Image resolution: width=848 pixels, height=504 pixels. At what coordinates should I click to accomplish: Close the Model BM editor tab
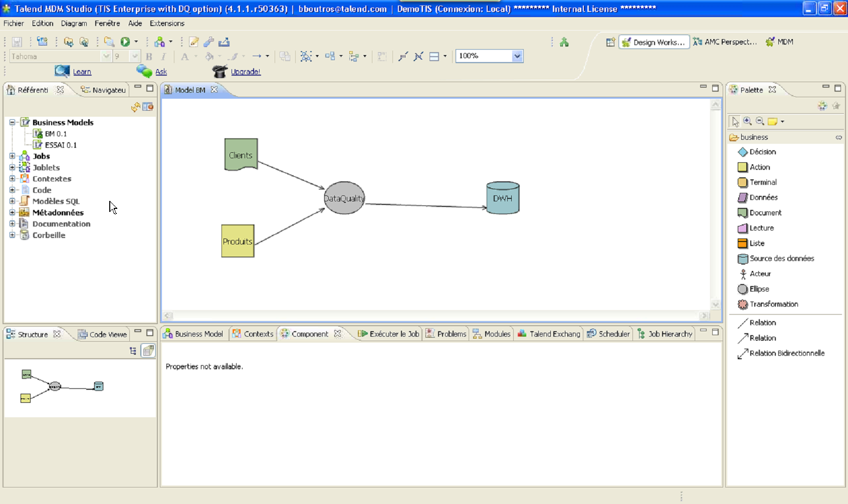pyautogui.click(x=214, y=90)
